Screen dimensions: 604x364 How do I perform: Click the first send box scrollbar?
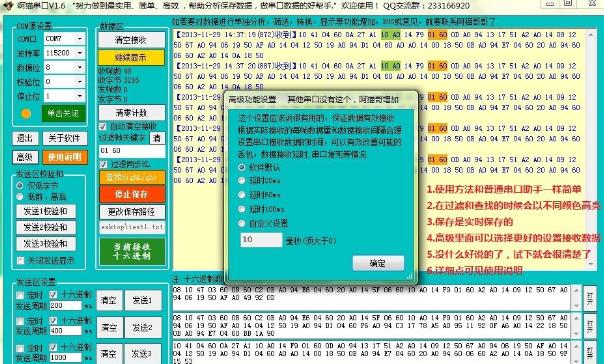tap(576, 297)
